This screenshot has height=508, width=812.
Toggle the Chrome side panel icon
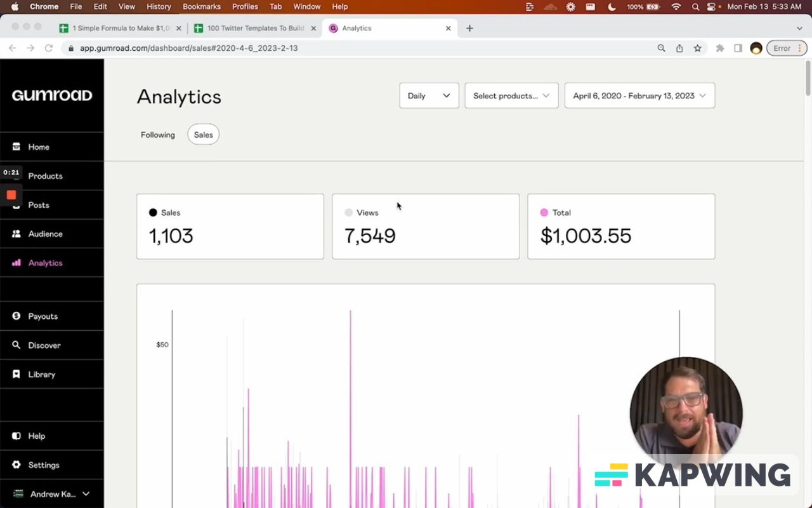coord(738,48)
